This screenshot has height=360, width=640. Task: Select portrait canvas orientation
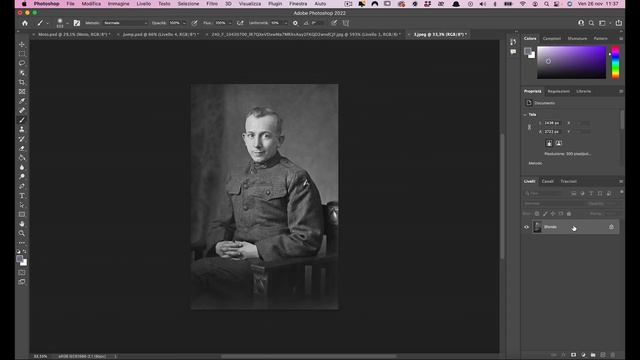click(549, 143)
